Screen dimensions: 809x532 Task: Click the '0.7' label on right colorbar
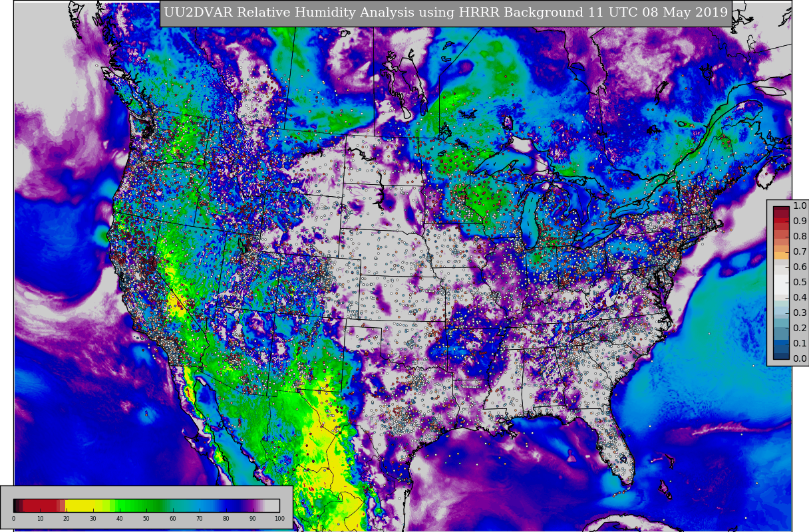tap(800, 252)
